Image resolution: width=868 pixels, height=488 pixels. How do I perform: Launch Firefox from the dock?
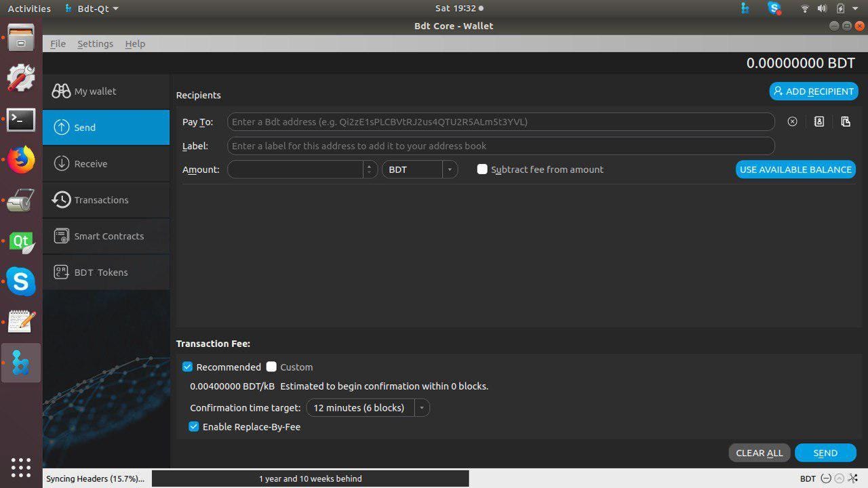(21, 160)
